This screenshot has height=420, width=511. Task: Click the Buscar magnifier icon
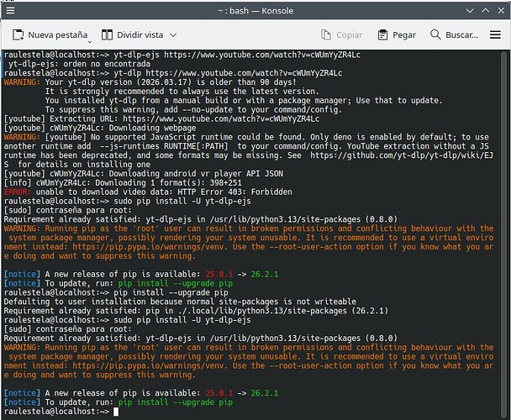coord(435,34)
